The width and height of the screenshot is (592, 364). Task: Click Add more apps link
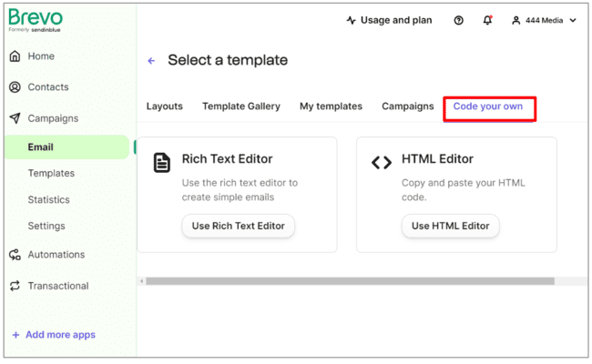(54, 335)
